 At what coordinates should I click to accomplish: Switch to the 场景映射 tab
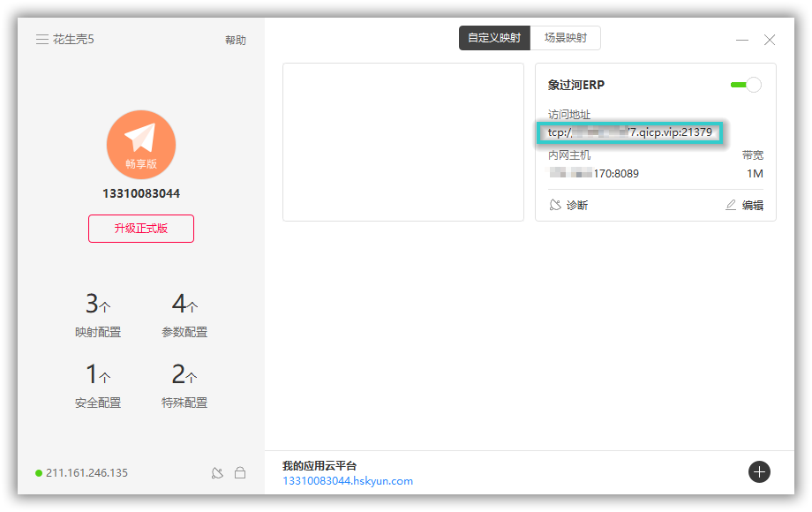(566, 38)
